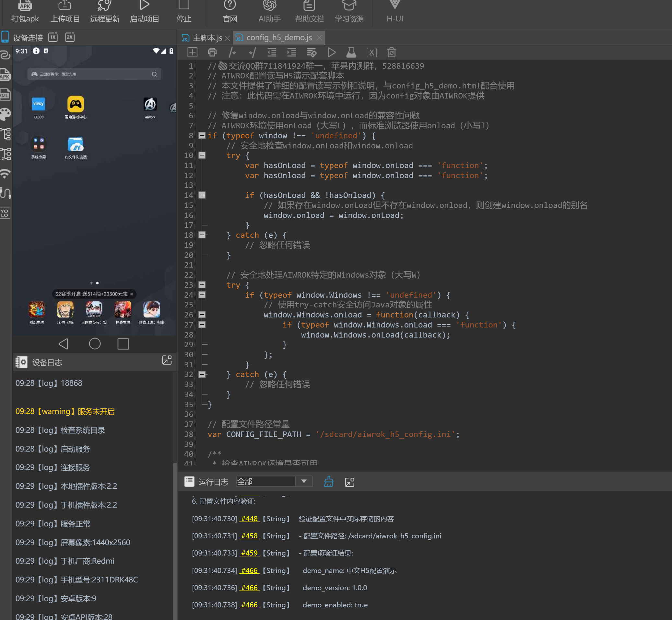Open the 全部 log filter dropdown

tap(303, 481)
